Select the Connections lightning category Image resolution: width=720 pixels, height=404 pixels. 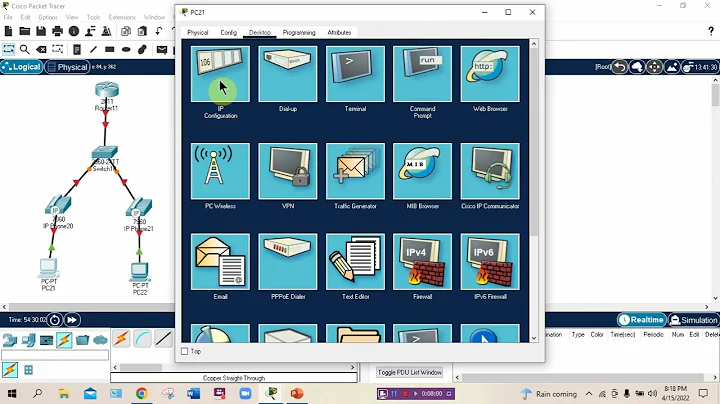coord(64,340)
